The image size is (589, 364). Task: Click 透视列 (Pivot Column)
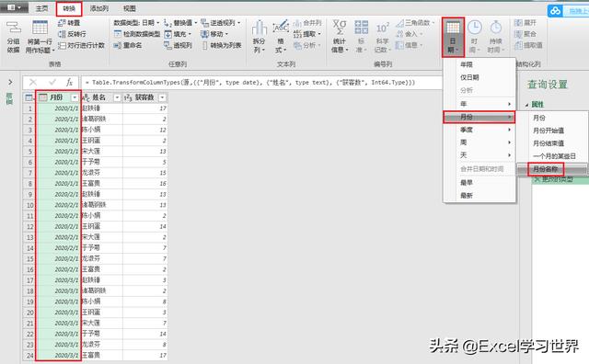point(178,45)
